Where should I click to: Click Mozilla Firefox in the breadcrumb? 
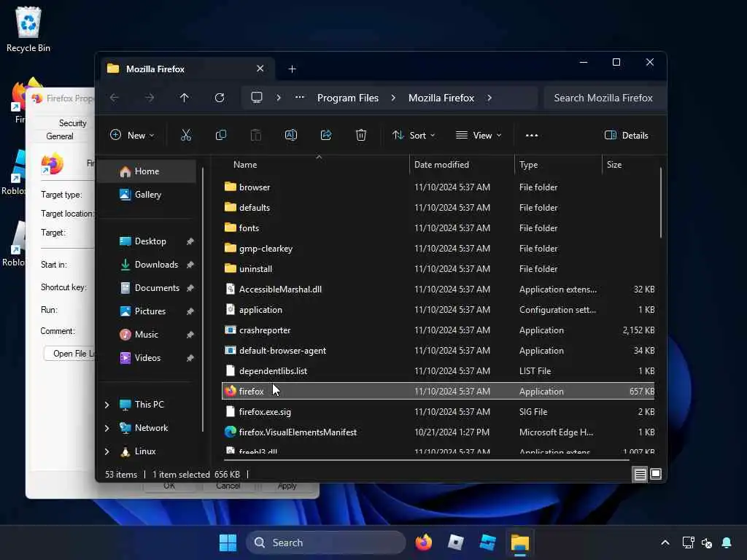441,98
